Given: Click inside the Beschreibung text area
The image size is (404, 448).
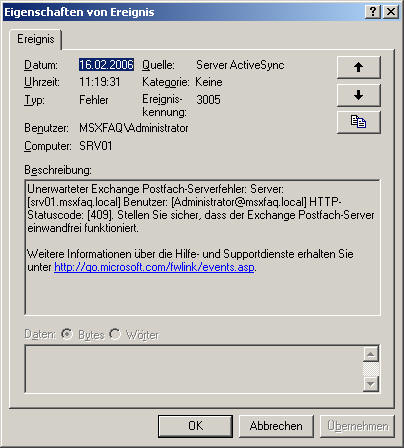Looking at the screenshot, I should coord(202,247).
